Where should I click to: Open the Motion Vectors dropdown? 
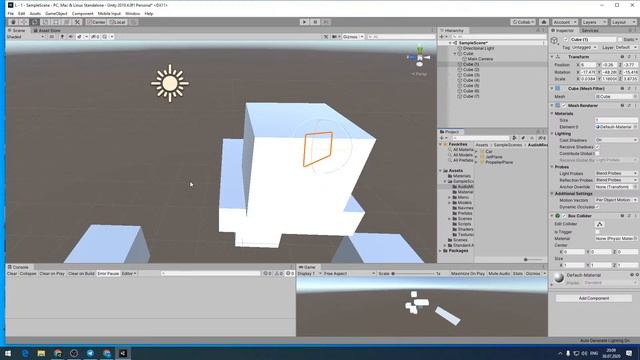(x=616, y=200)
